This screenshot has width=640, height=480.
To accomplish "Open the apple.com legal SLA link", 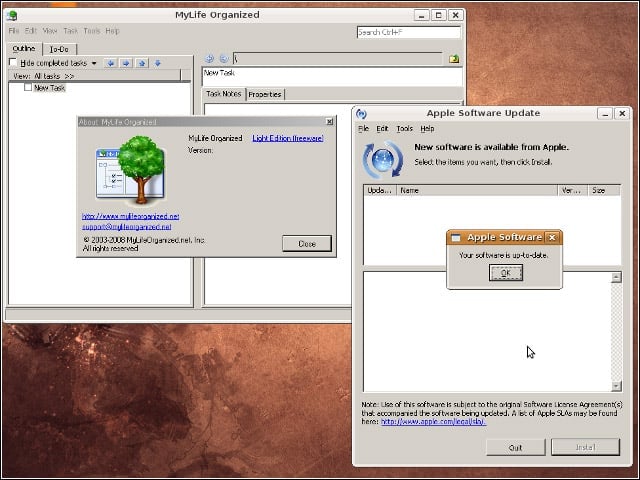I will click(x=433, y=422).
